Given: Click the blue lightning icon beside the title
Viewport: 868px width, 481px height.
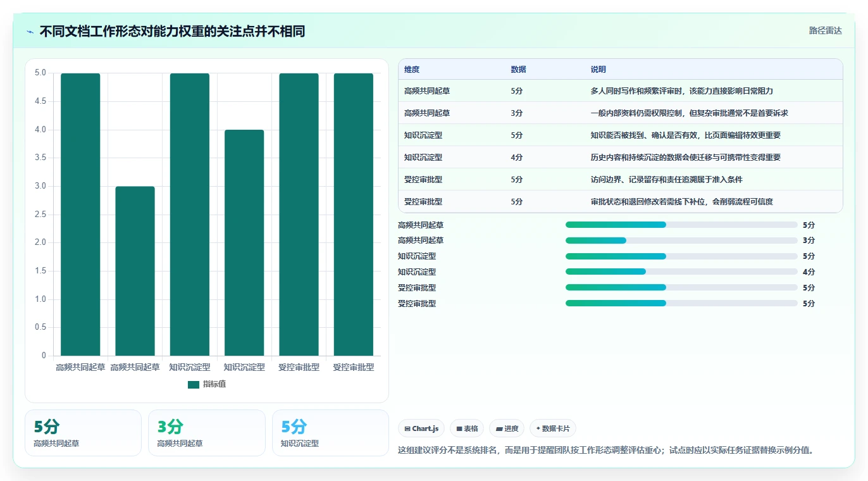Looking at the screenshot, I should (30, 32).
